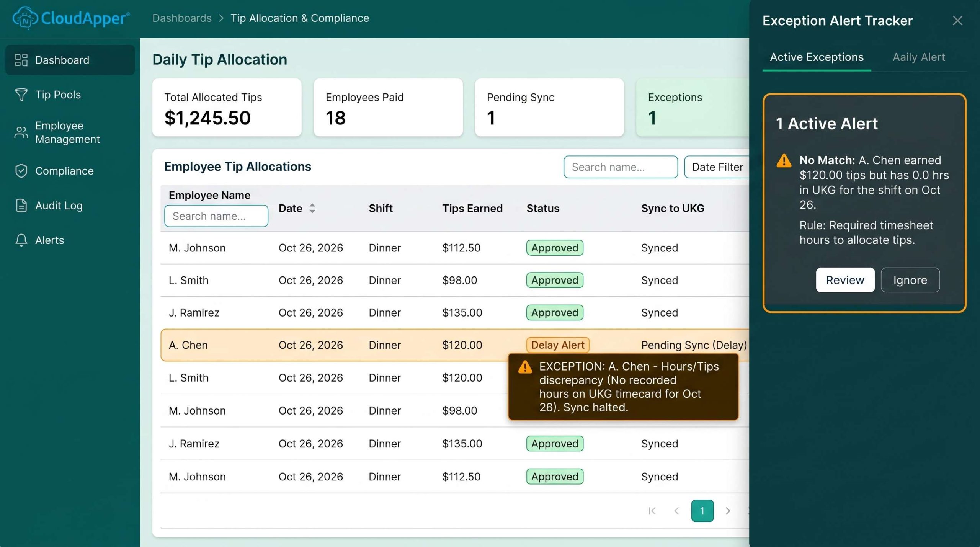The image size is (980, 547).
Task: Click the warning icon in exception tooltip
Action: tap(525, 367)
